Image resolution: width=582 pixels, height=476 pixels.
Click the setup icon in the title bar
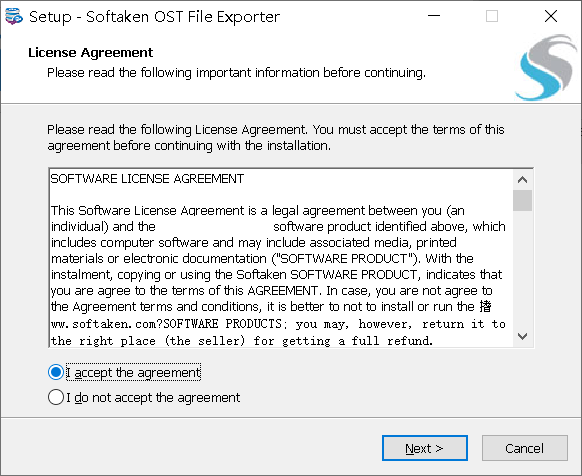click(13, 17)
